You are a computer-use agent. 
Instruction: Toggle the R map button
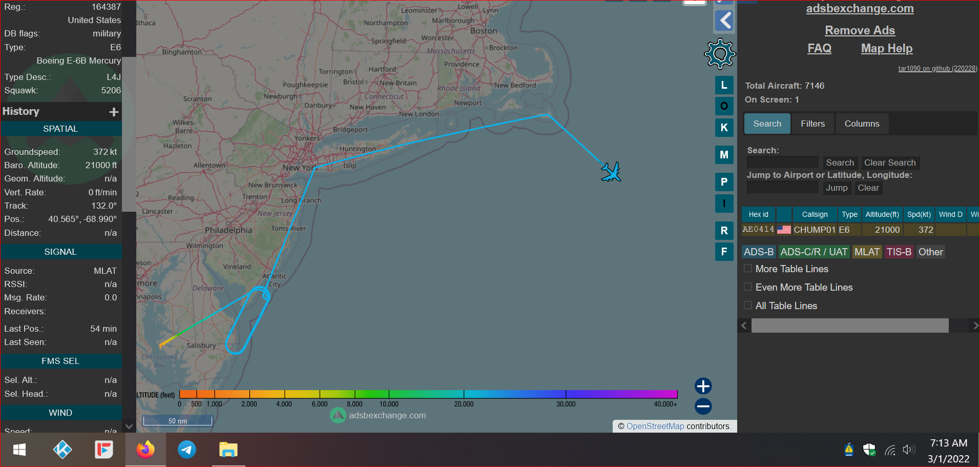[724, 231]
